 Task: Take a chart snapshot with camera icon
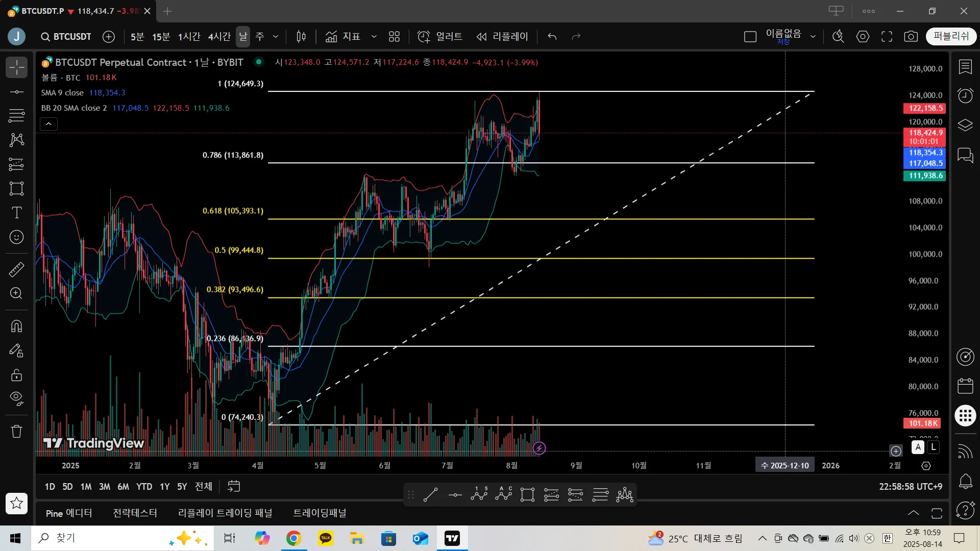click(x=911, y=37)
